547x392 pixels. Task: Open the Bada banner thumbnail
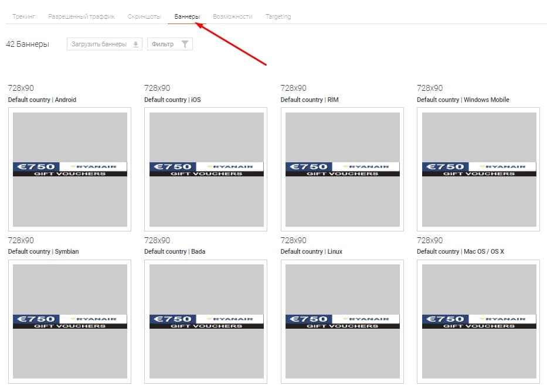(x=206, y=322)
